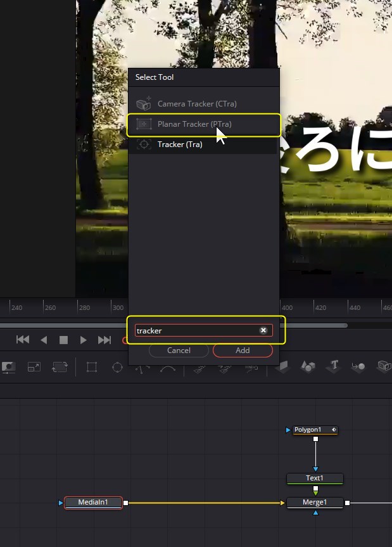
Task: Select the MediaIn1 node
Action: (x=93, y=503)
